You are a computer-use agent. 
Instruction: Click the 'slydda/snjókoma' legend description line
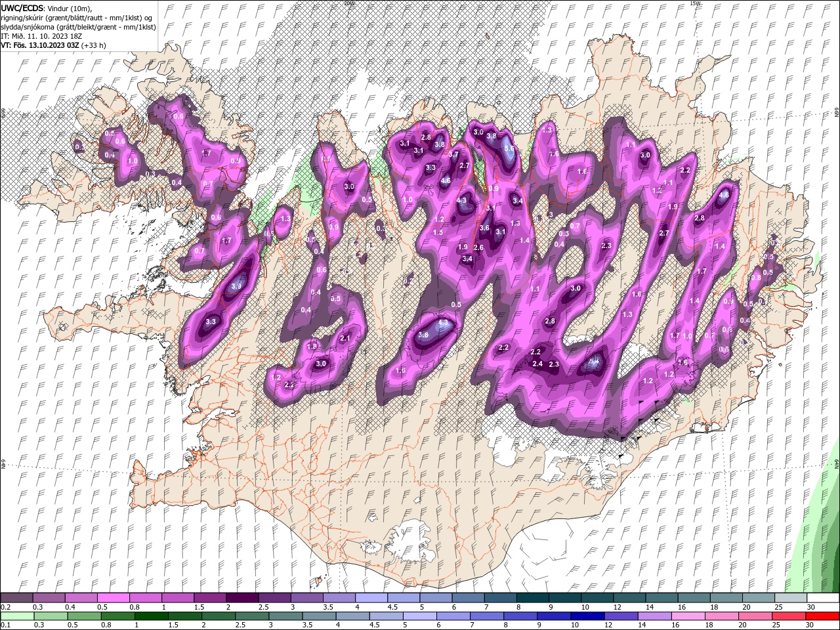coord(78,26)
